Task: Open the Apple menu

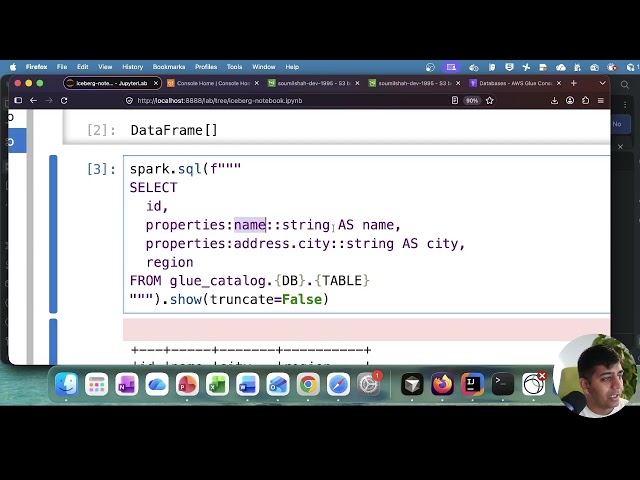Action: click(13, 67)
